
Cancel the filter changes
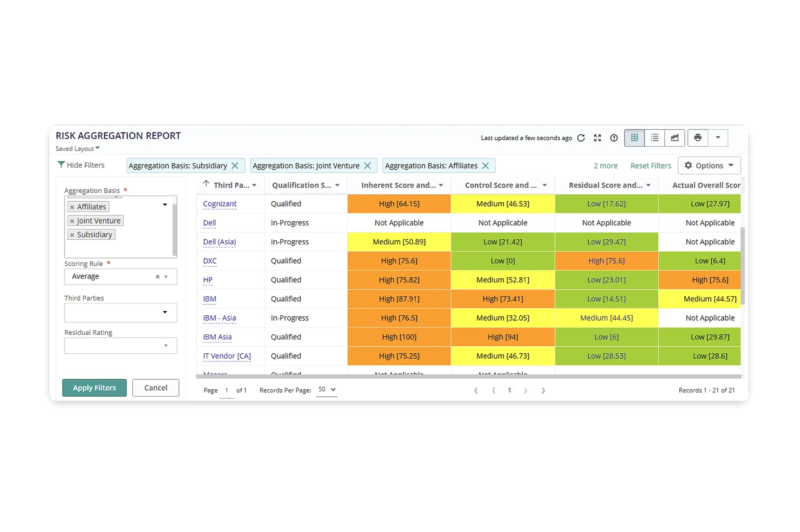point(156,388)
